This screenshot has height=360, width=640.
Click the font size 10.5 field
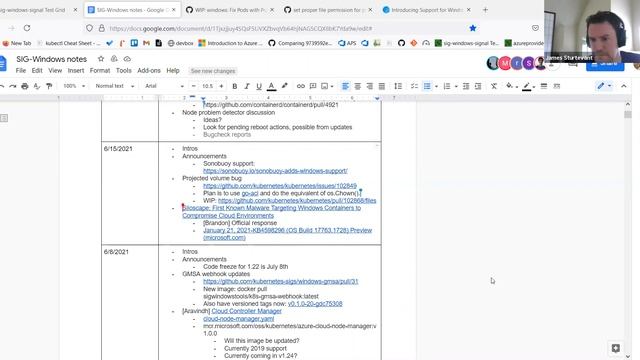coord(208,86)
